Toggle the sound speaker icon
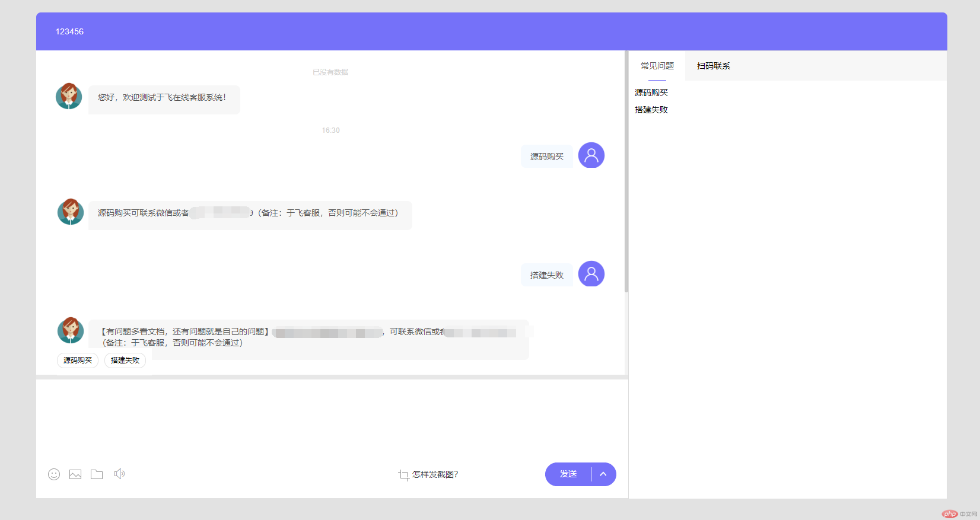The width and height of the screenshot is (980, 520). point(119,474)
